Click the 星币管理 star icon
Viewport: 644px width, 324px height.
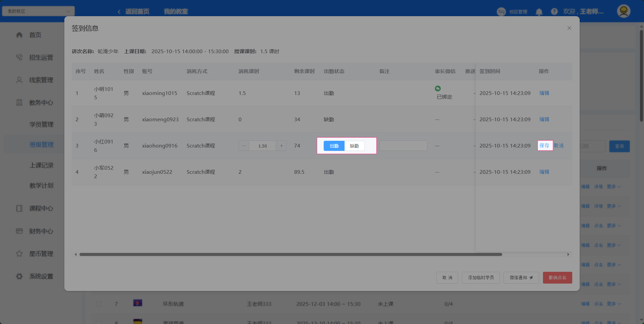click(19, 254)
